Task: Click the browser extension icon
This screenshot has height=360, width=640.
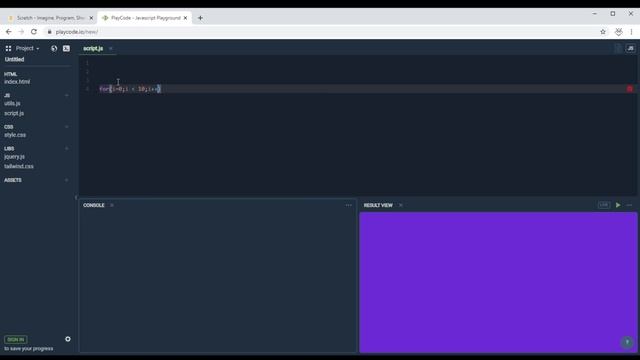Action: [619, 31]
